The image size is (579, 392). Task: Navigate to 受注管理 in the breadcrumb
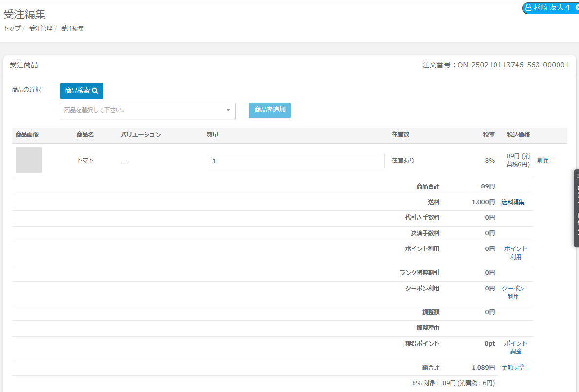(x=41, y=29)
